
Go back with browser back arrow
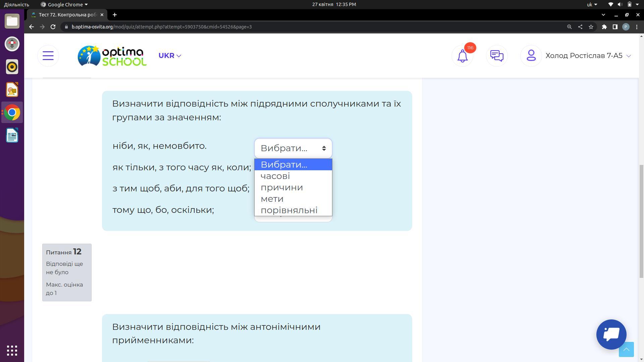[x=32, y=27]
